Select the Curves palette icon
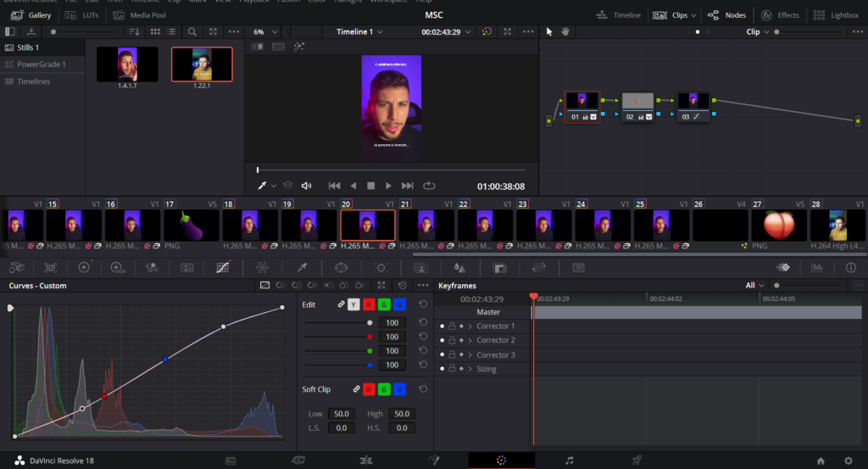Screen dimensions: 868x469 pos(223,268)
